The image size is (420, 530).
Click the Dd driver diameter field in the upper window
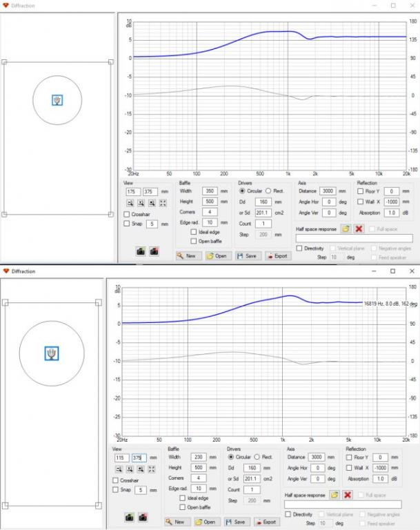coord(263,202)
